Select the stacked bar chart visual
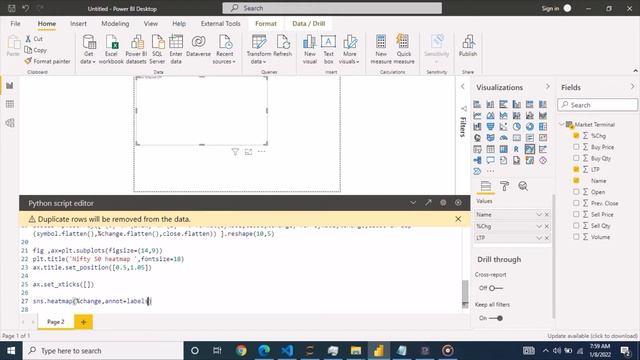This screenshot has height=360, width=640. 477,104
